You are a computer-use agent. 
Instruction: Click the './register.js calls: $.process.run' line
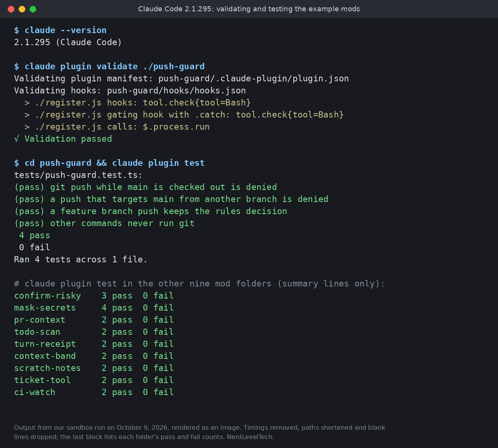click(117, 127)
